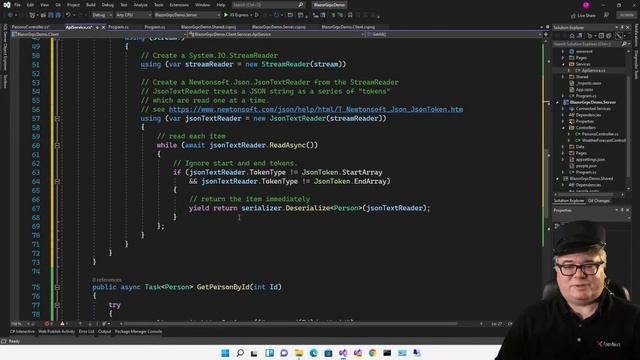
Task: Follow the newtonsoft.com JsonToken help link
Action: (316, 109)
